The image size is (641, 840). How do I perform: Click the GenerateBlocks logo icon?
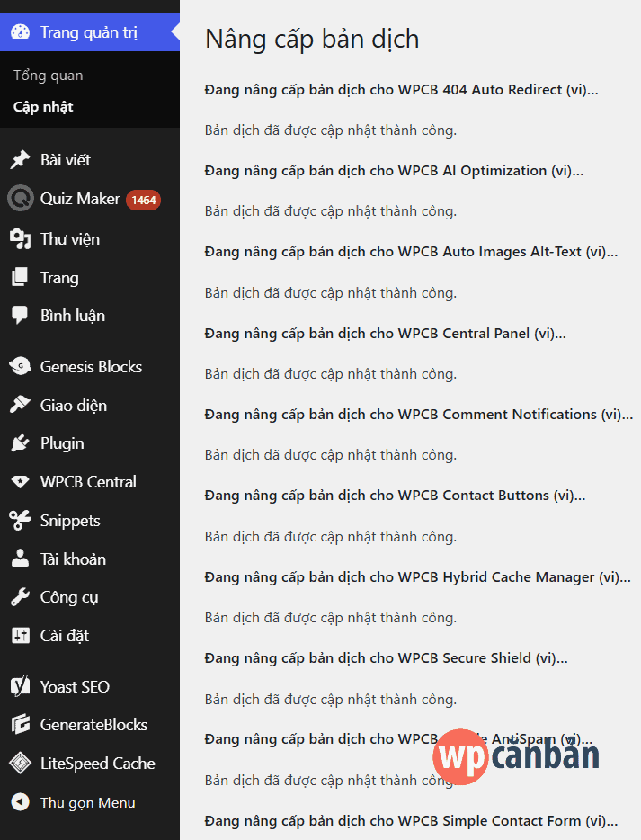pyautogui.click(x=21, y=724)
